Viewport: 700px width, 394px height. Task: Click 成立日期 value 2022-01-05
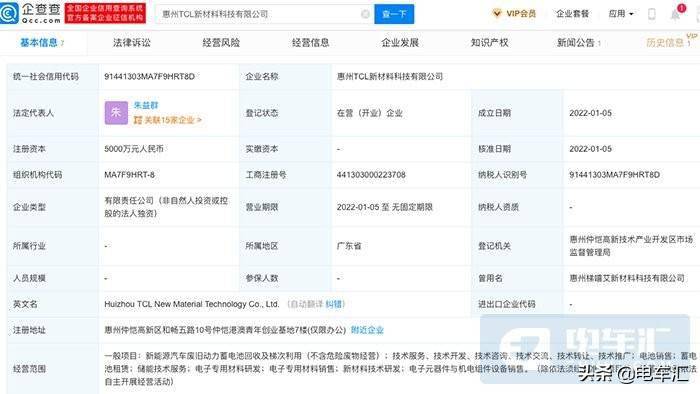tap(590, 113)
